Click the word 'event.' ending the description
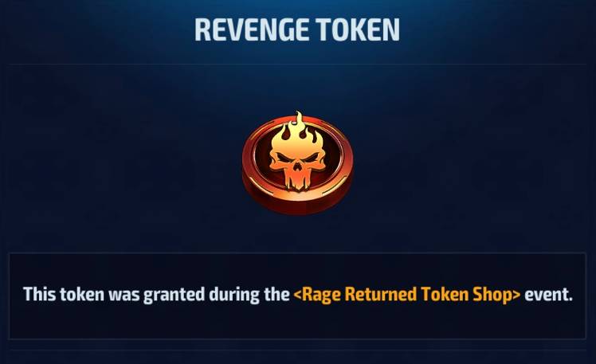 [x=548, y=295]
